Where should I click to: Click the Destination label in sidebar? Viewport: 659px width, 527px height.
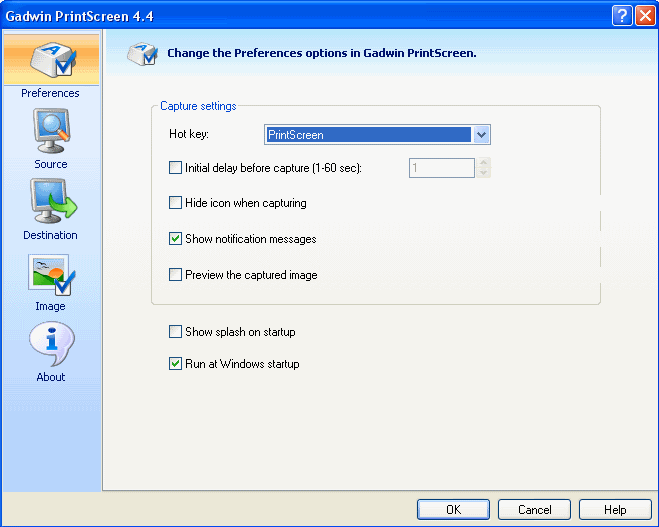pyautogui.click(x=50, y=235)
